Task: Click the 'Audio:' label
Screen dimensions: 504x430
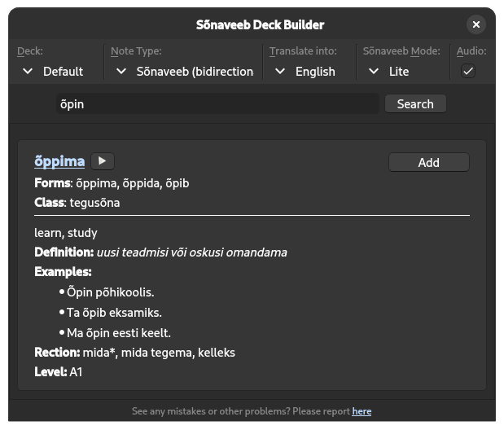Action: click(471, 50)
